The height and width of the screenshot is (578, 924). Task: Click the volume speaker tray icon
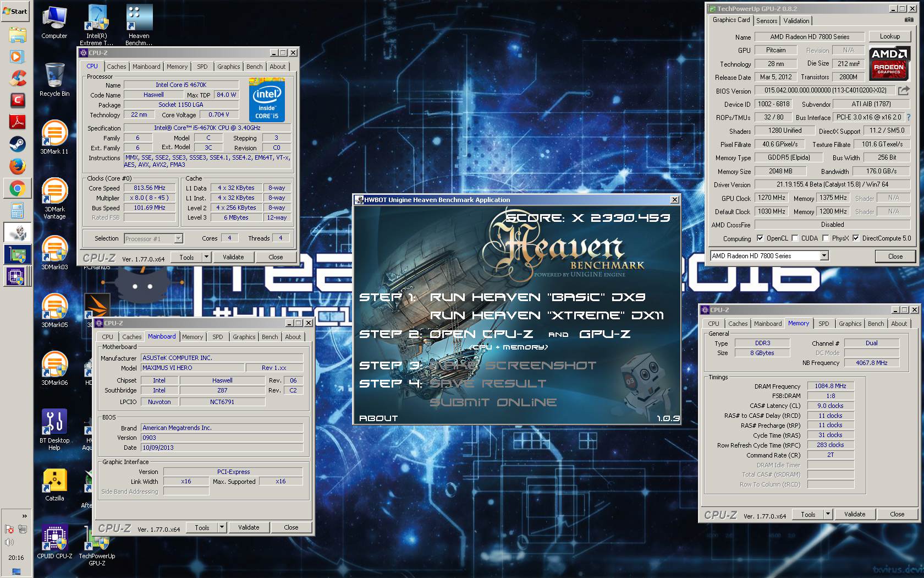(x=9, y=542)
